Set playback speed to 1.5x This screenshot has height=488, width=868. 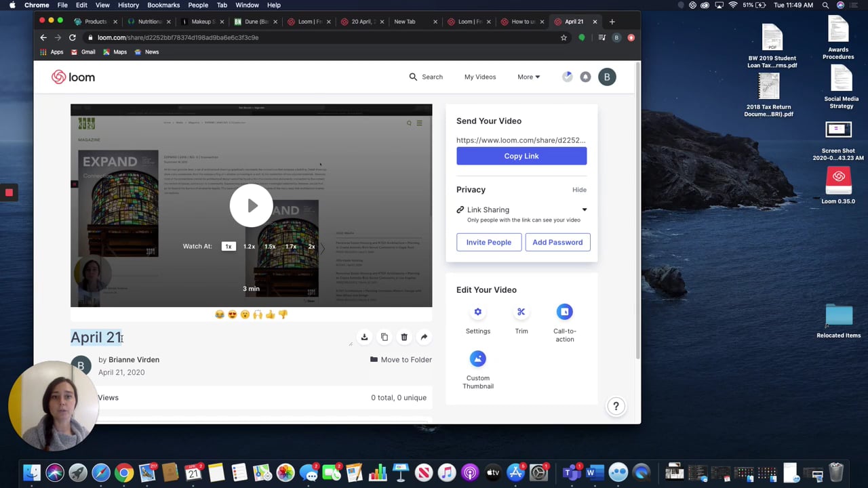(270, 247)
